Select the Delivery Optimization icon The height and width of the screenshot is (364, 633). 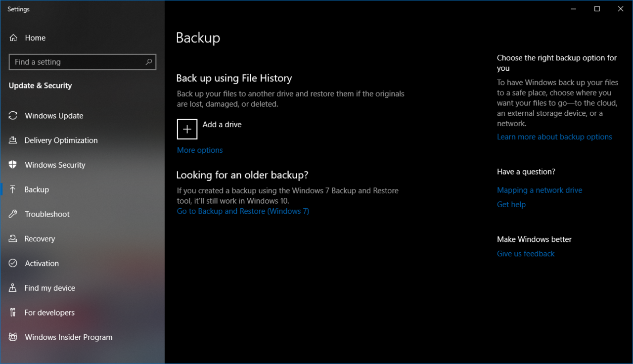tap(13, 140)
